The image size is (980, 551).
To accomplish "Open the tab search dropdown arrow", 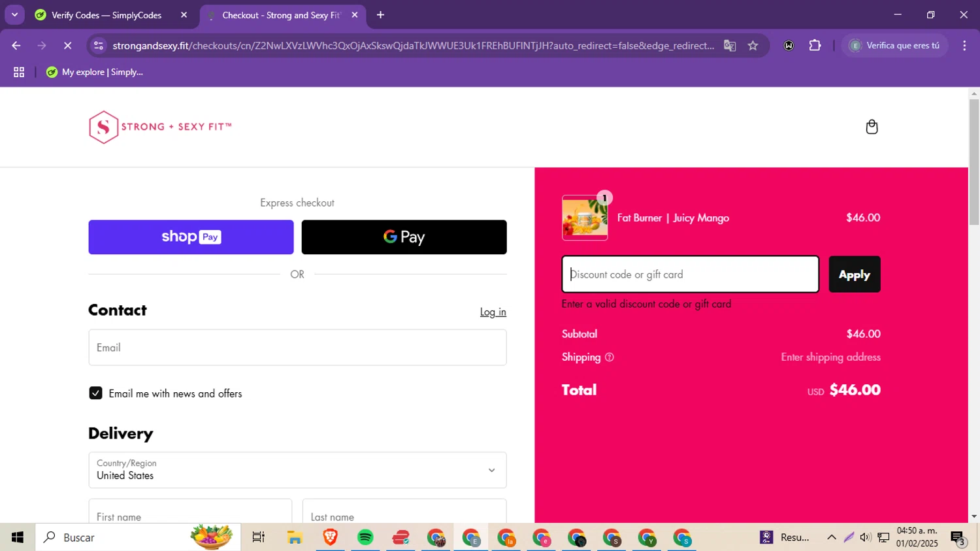I will point(14,15).
